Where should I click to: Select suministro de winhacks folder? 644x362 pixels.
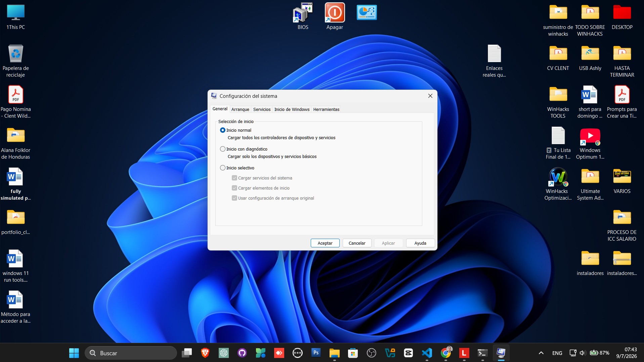[558, 20]
